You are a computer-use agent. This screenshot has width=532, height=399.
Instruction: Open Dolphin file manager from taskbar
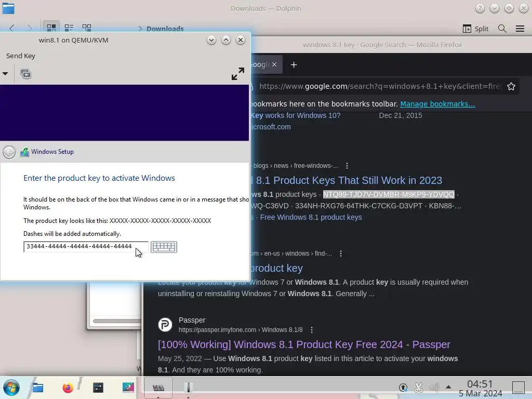(x=37, y=388)
